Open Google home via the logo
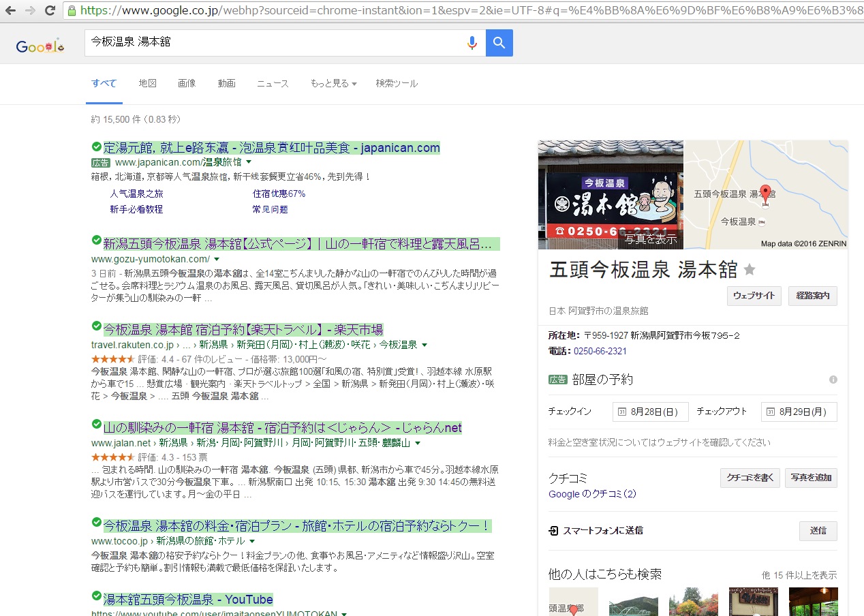 (x=40, y=46)
